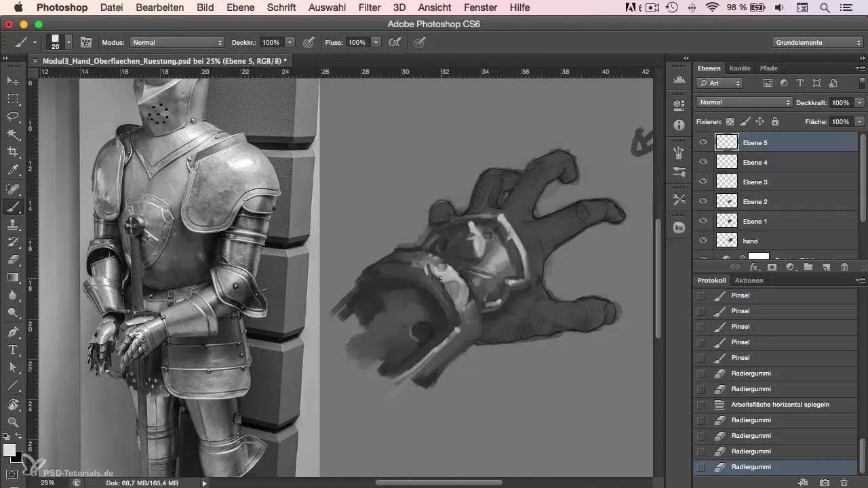Viewport: 868px width, 488px height.
Task: Click the zoom percentage field 25%
Action: (x=47, y=483)
